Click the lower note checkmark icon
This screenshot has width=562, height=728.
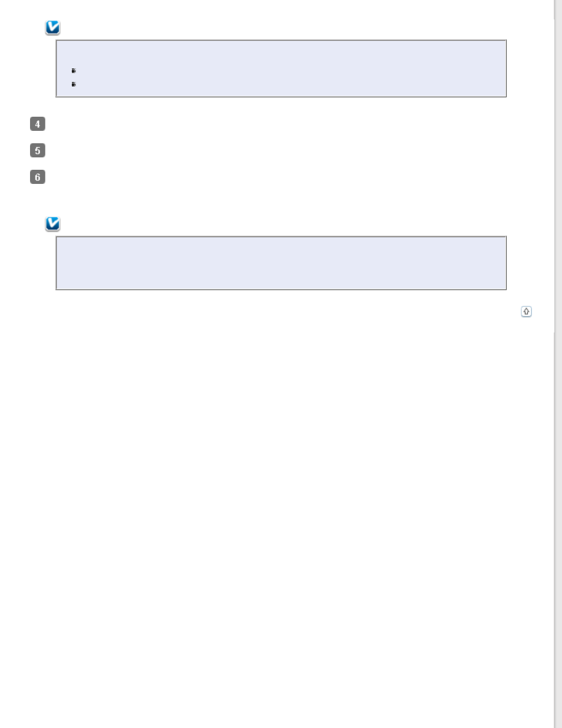tap(52, 224)
